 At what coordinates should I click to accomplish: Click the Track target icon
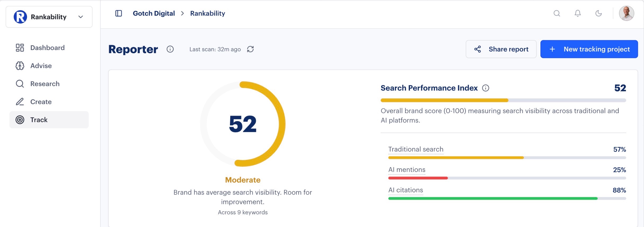20,120
